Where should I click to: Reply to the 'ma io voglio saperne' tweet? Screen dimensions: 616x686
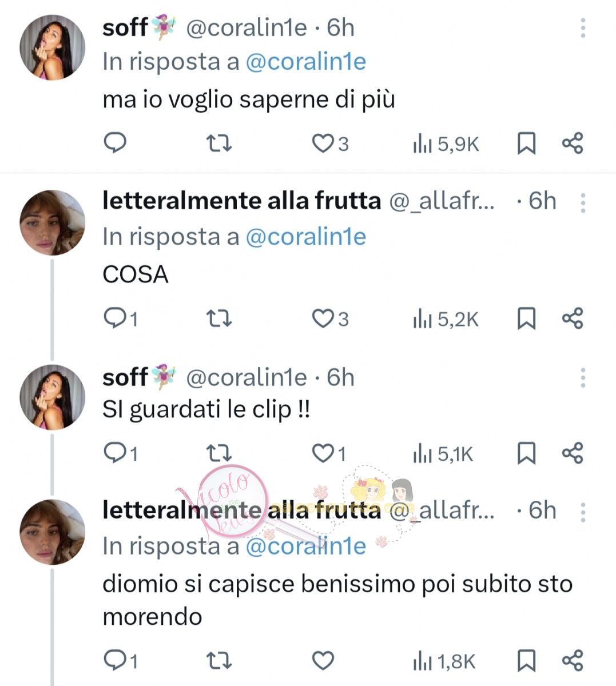(x=115, y=143)
